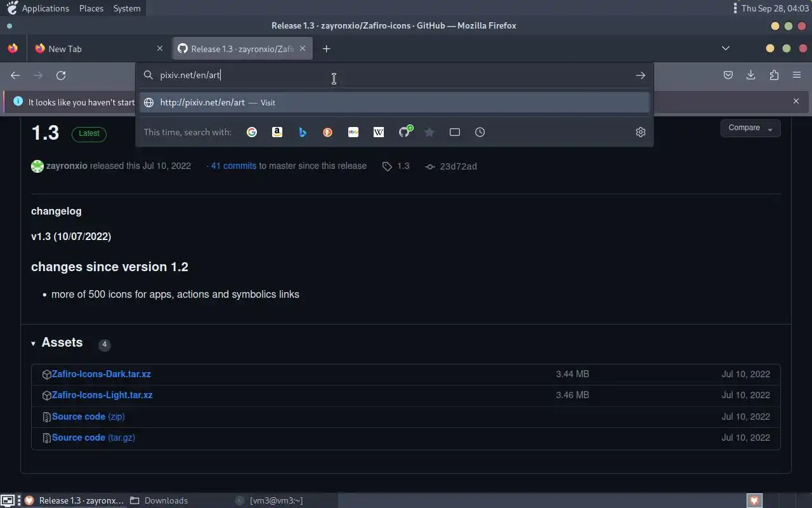Screen dimensions: 812x508
Task: Click 'changes since version 1.2' heading
Action: [110, 267]
